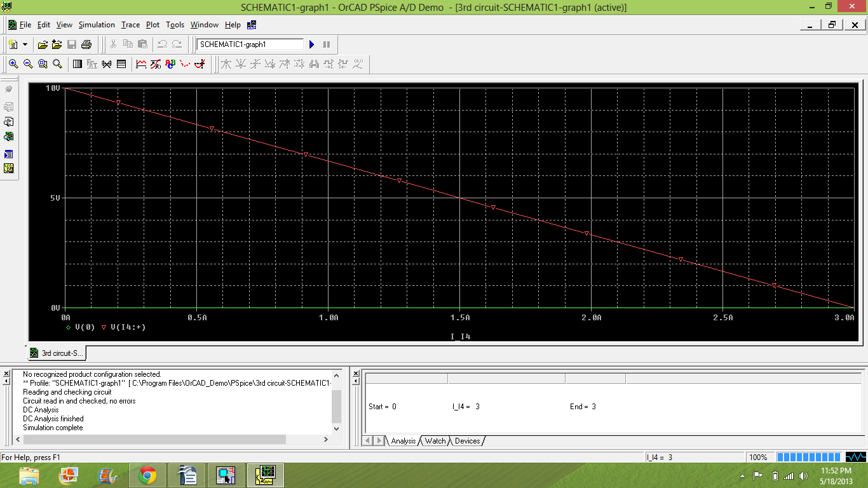Image resolution: width=868 pixels, height=488 pixels.
Task: Click the Zoom Area toolbar icon
Action: [43, 63]
